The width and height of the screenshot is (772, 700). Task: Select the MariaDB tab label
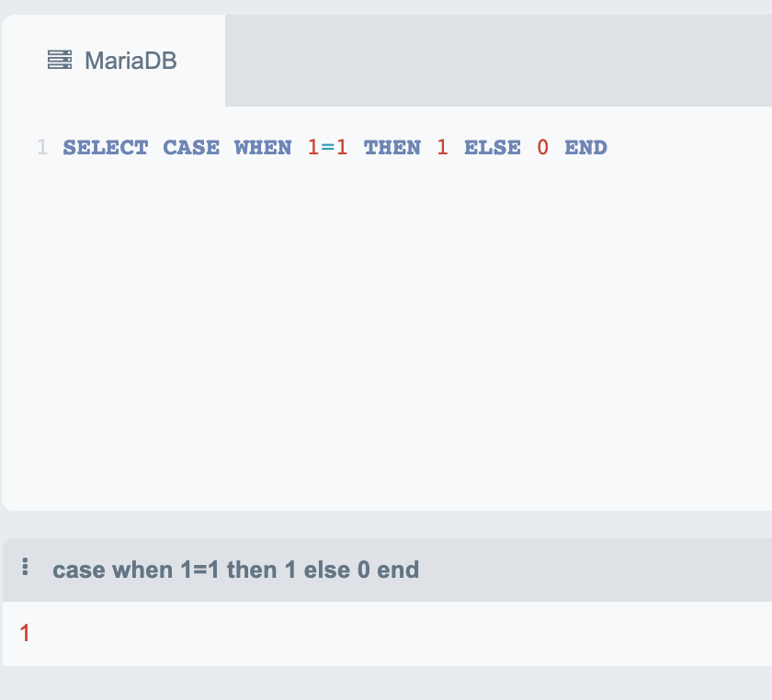tap(131, 61)
